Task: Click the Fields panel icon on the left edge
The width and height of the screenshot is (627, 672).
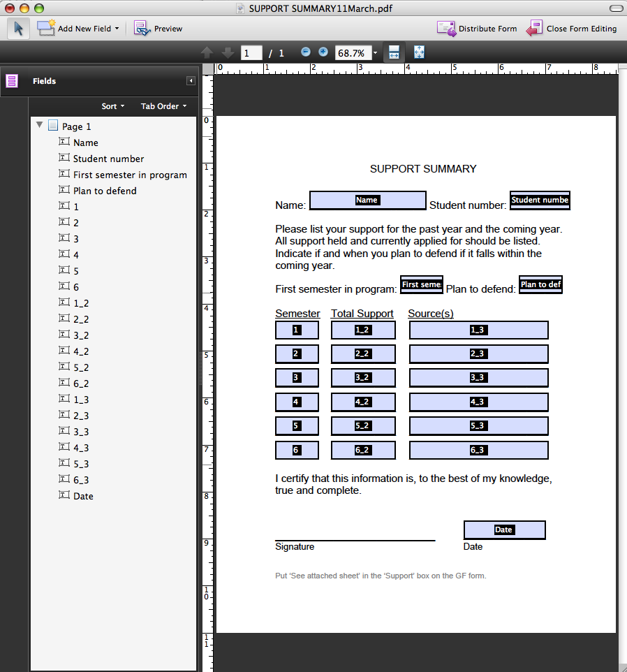Action: (x=11, y=81)
